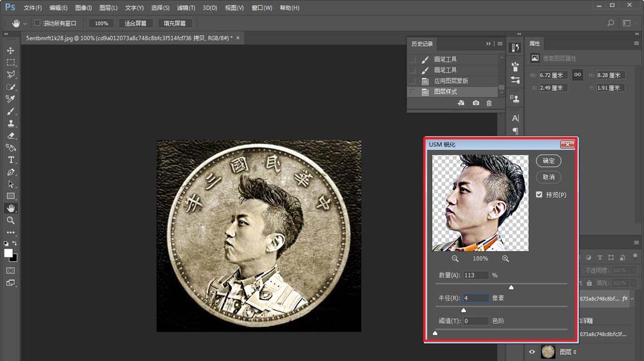This screenshot has height=361, width=644.
Task: Click the zoom-in magnifier under USM preview
Action: click(x=506, y=259)
